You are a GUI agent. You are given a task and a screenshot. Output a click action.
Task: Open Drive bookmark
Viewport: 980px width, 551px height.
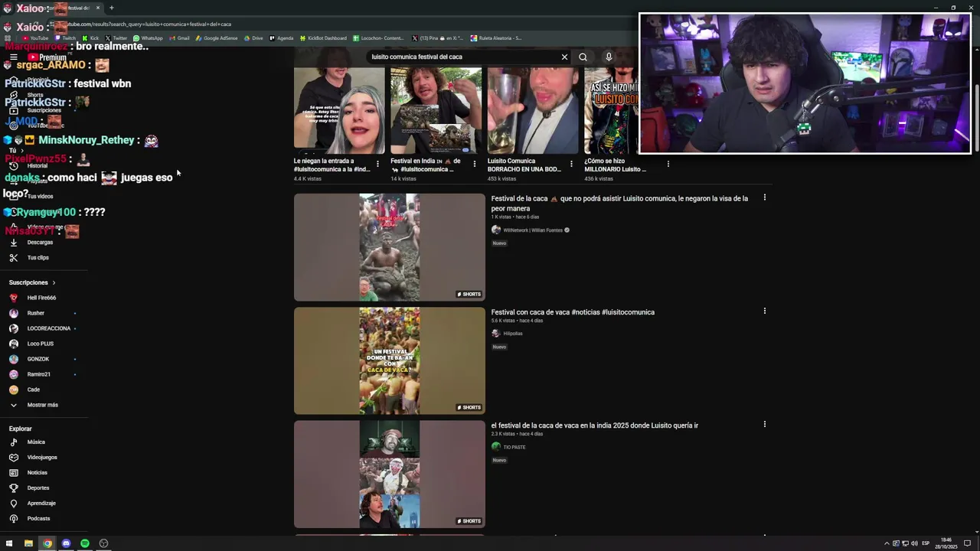(x=253, y=38)
